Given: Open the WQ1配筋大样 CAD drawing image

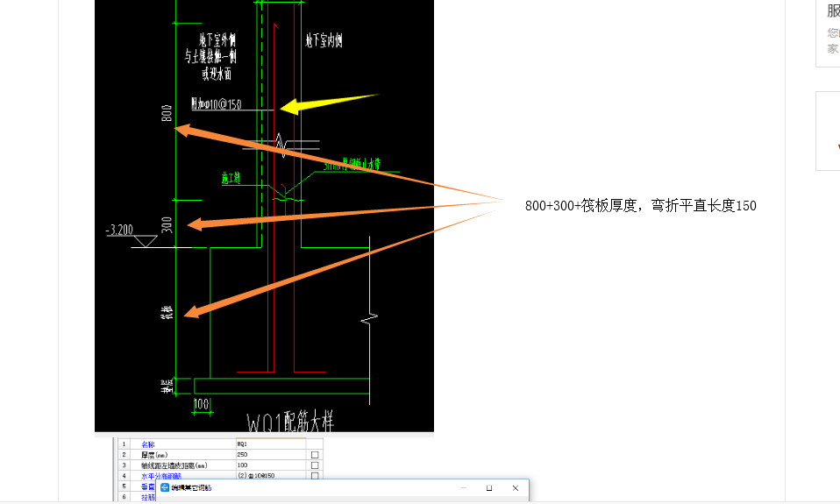Looking at the screenshot, I should pyautogui.click(x=264, y=216).
